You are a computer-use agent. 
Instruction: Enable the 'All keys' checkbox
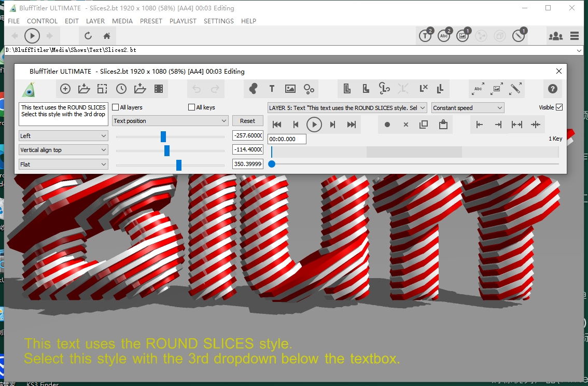click(x=192, y=107)
